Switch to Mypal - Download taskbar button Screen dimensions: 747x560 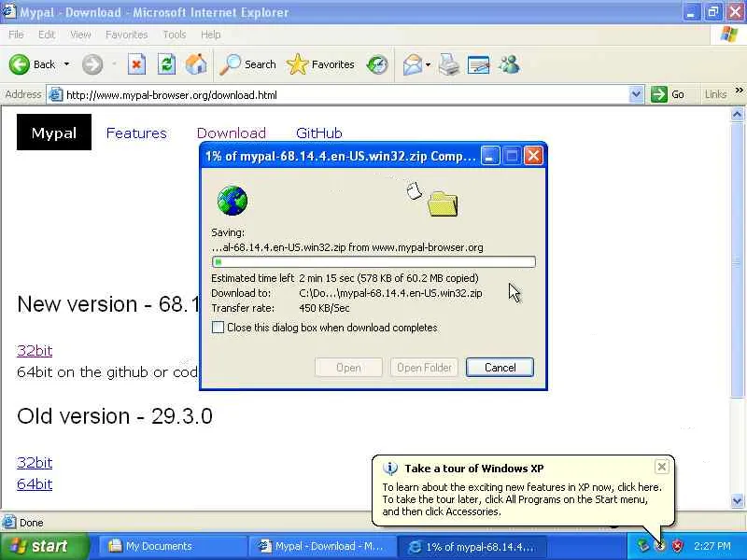(322, 546)
